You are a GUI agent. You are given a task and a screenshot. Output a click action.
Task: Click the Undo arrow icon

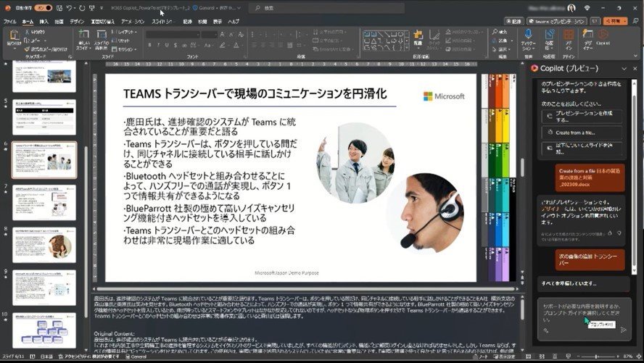pos(69,8)
